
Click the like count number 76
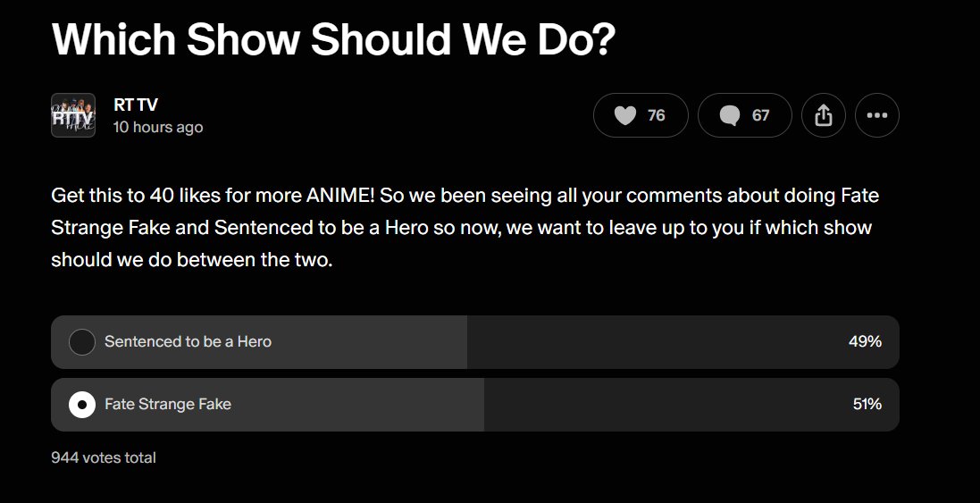pos(657,115)
